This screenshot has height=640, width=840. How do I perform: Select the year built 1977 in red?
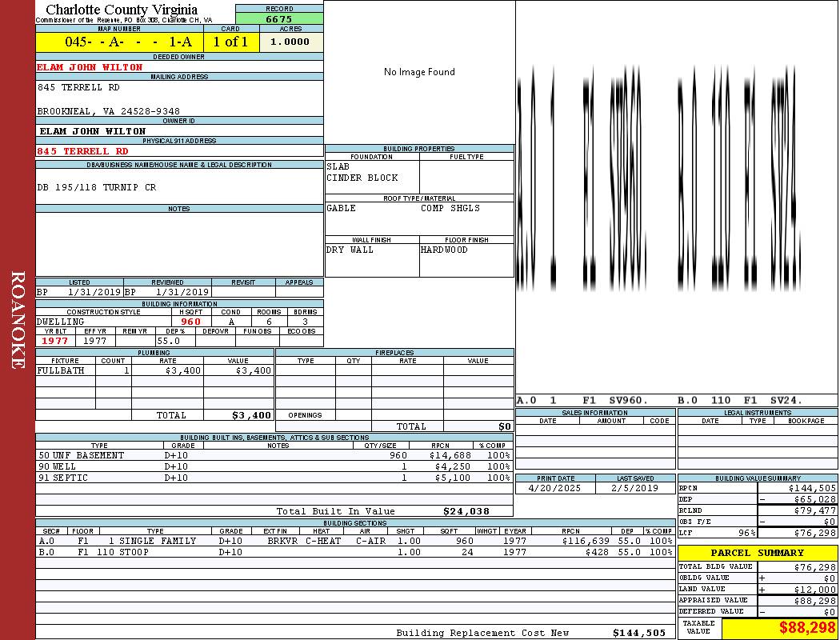pyautogui.click(x=54, y=341)
